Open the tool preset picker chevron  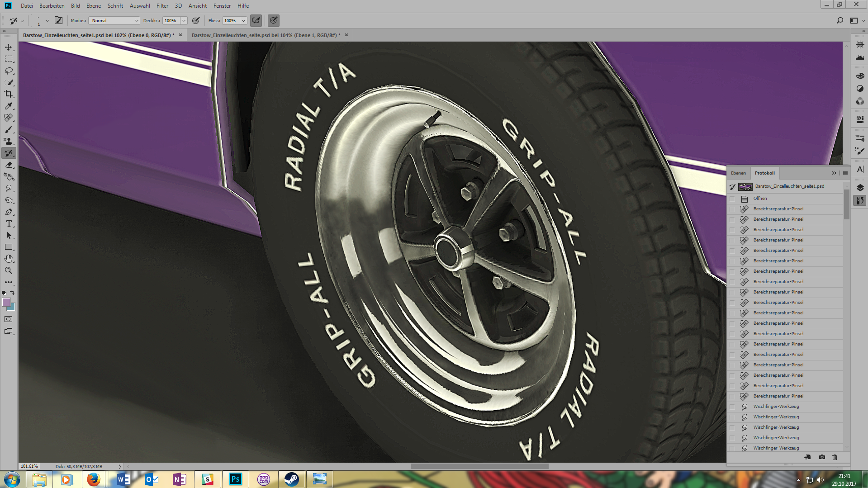[22, 21]
